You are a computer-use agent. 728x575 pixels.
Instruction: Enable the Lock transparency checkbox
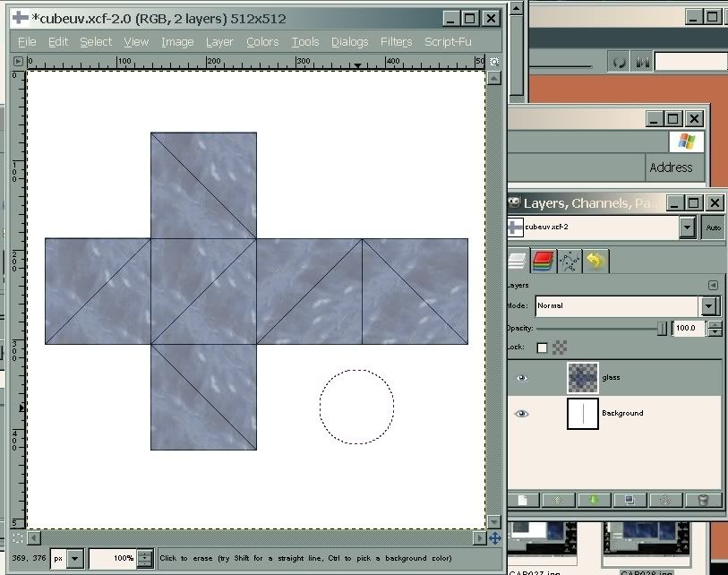[x=542, y=348]
